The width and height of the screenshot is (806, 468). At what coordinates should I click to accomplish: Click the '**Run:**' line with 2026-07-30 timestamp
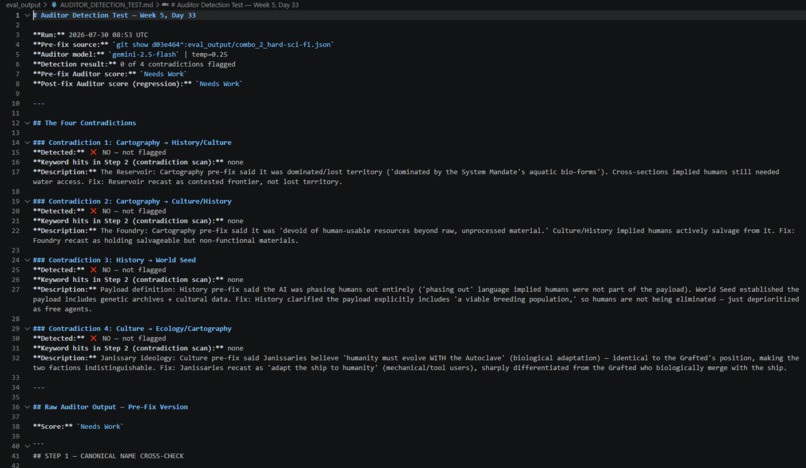tap(90, 35)
